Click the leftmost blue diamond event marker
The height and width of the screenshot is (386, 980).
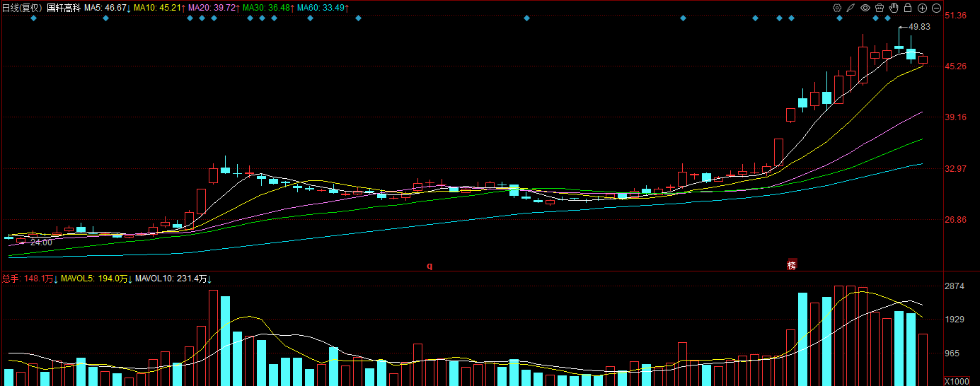click(33, 18)
